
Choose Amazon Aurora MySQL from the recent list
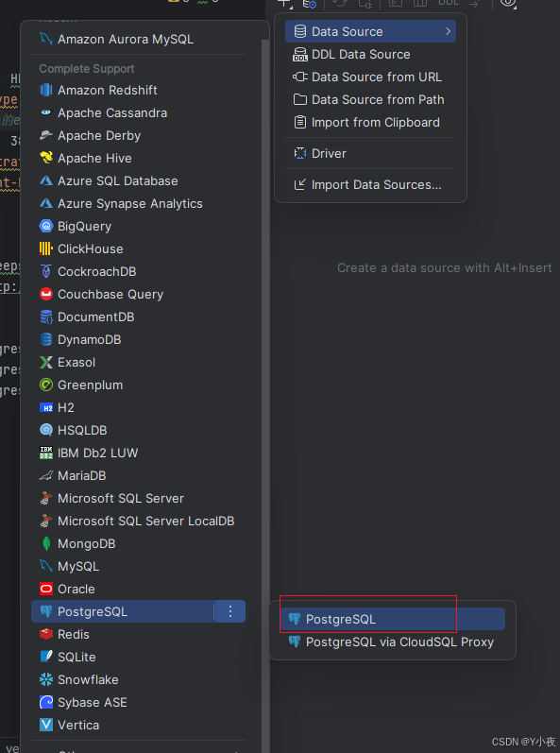pyautogui.click(x=138, y=40)
